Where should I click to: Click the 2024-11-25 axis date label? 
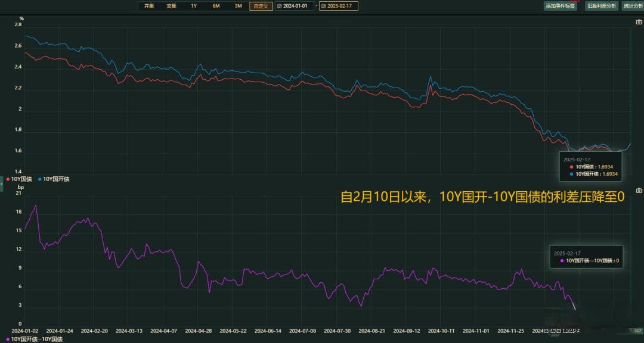tap(510, 330)
